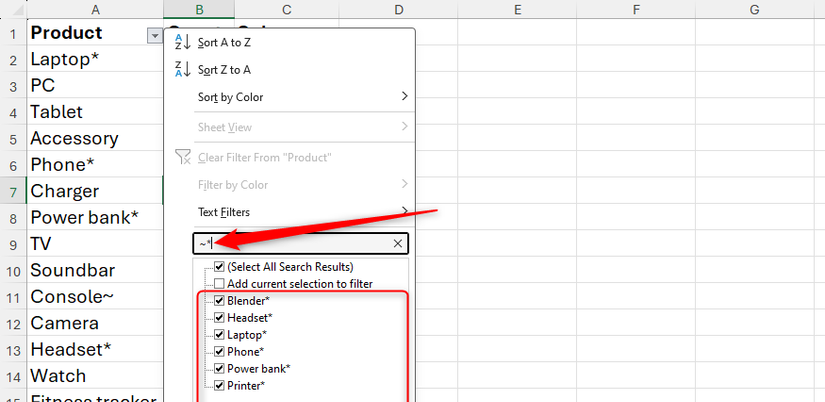Select column E header

pyautogui.click(x=517, y=9)
